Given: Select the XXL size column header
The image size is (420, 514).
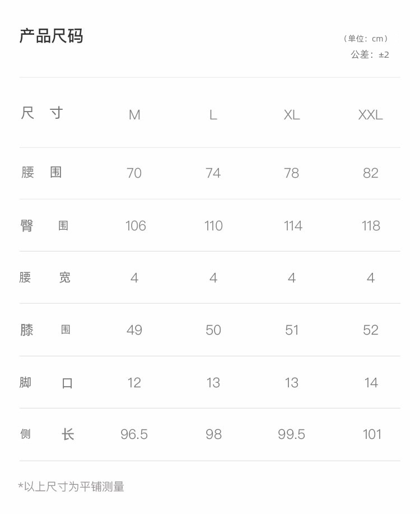Looking at the screenshot, I should point(371,115).
